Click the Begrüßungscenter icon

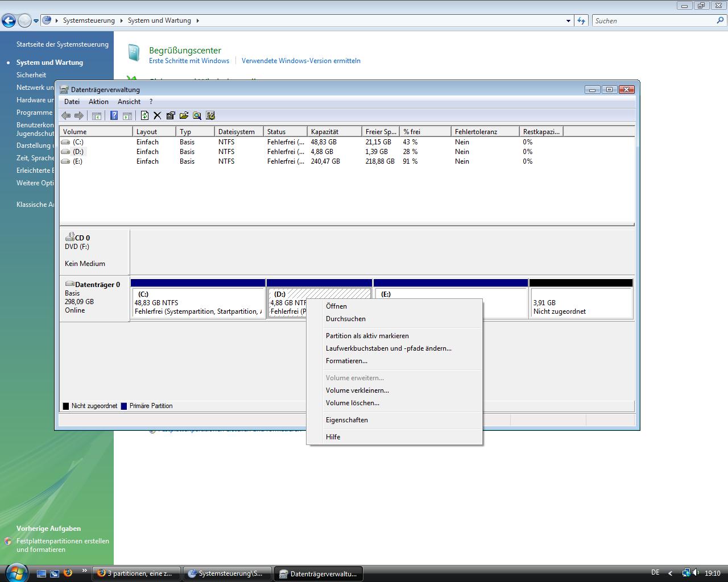134,53
